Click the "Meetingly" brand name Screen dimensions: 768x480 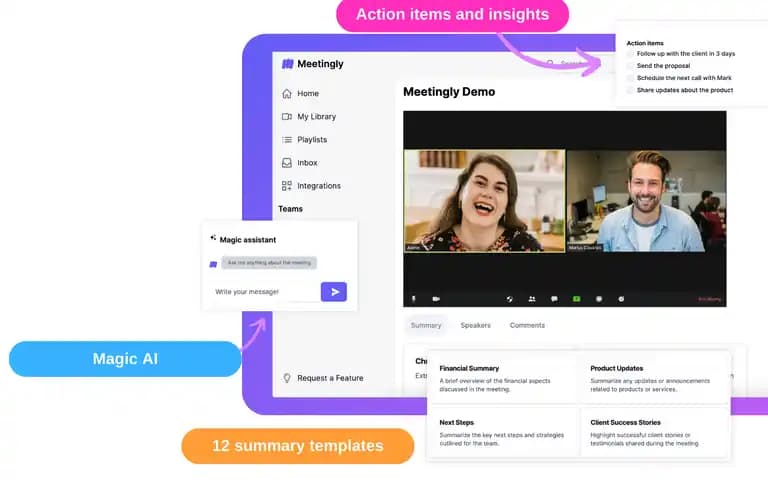pos(320,64)
